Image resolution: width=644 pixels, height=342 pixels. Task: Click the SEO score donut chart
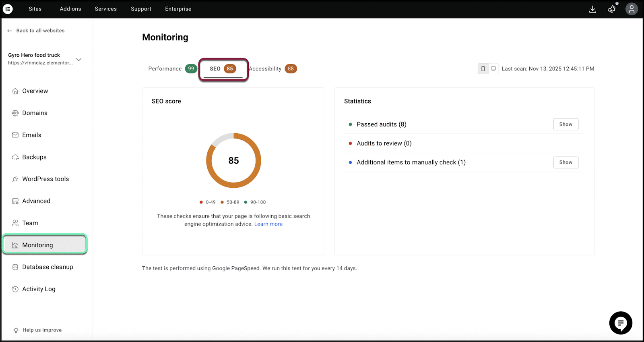point(233,160)
